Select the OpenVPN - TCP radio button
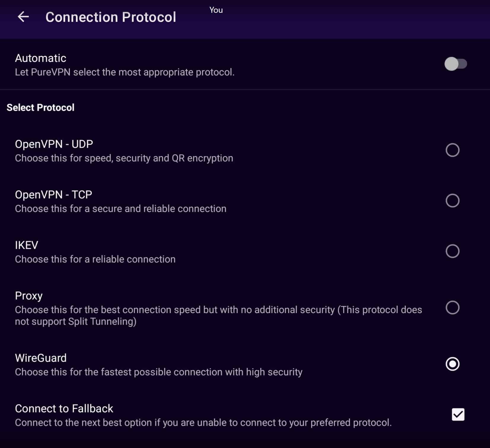Viewport: 490px width, 448px height. tap(452, 201)
